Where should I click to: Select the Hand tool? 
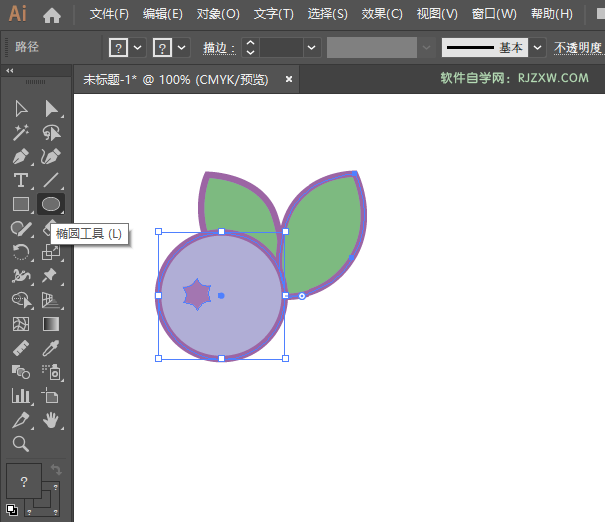point(51,420)
